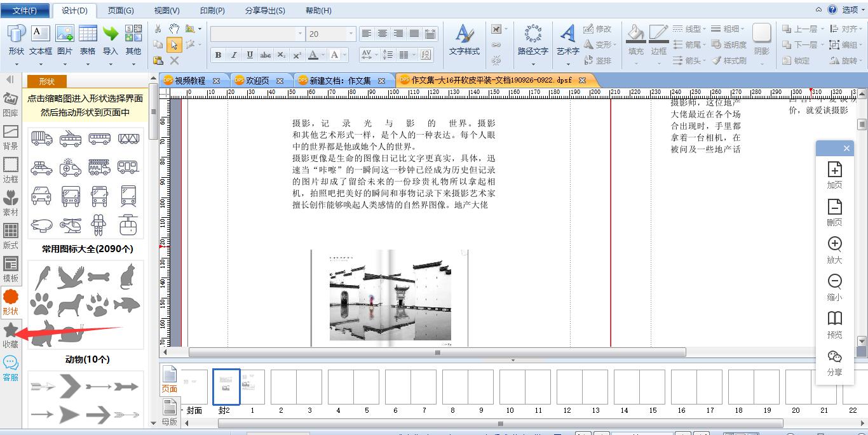Toggle superscript formatting
868x435 pixels.
(297, 55)
